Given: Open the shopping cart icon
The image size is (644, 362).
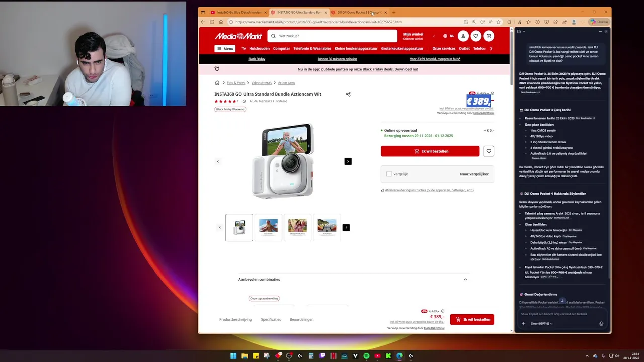Looking at the screenshot, I should click(x=489, y=36).
